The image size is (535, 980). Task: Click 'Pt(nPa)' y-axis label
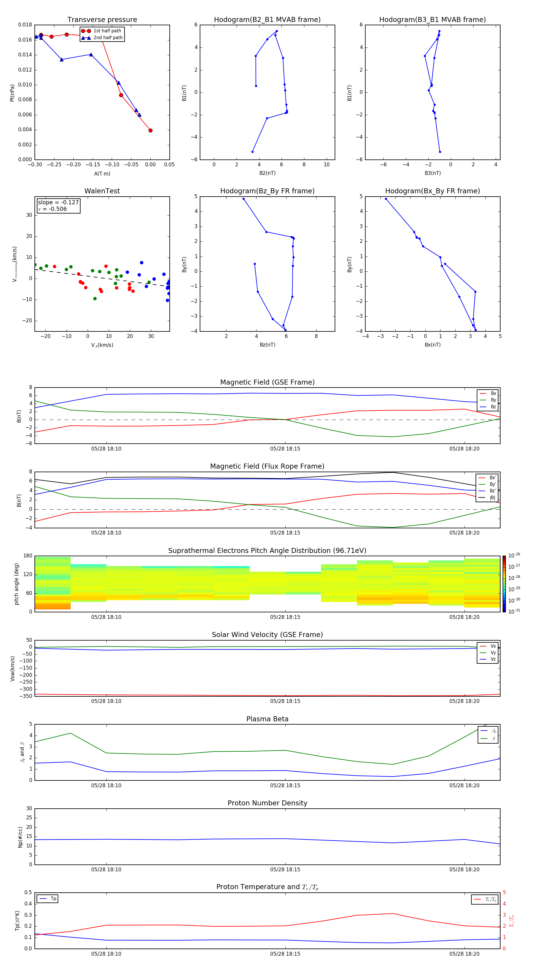12,93
